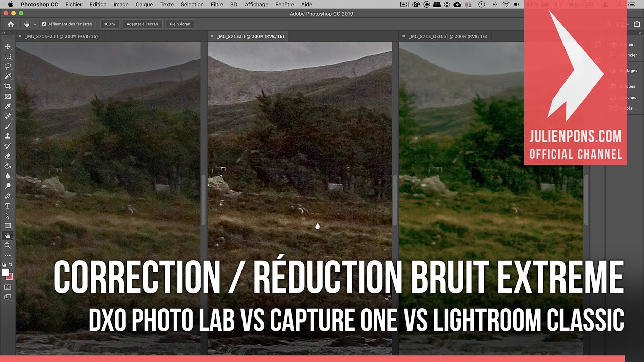Image resolution: width=644 pixels, height=362 pixels.
Task: Select the Blur tool
Action: tap(8, 176)
